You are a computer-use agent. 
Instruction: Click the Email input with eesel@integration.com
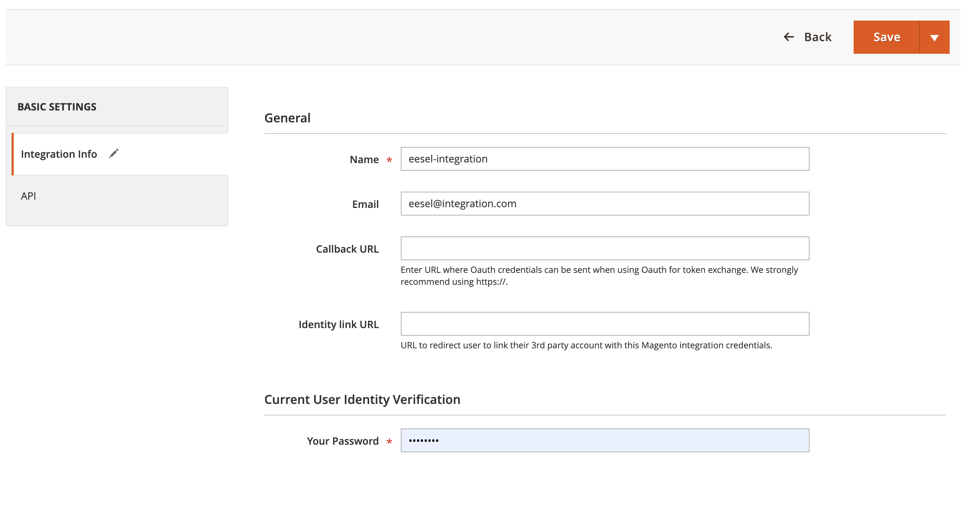tap(604, 204)
